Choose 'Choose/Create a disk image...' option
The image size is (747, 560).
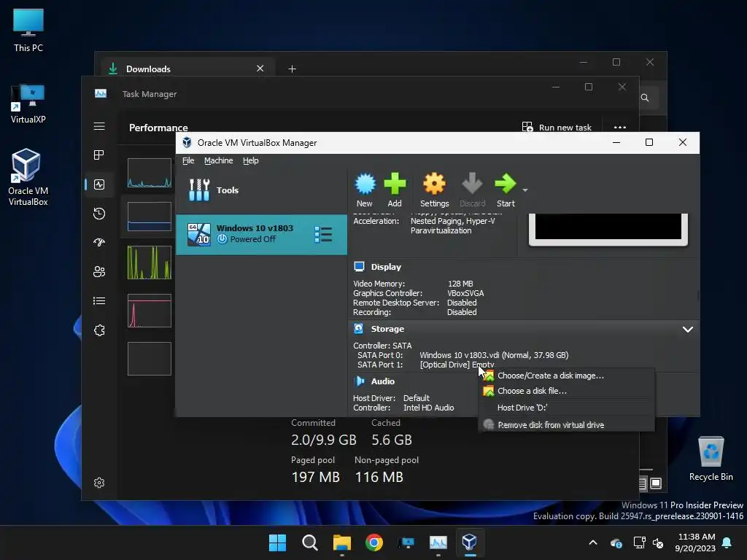coord(566,376)
